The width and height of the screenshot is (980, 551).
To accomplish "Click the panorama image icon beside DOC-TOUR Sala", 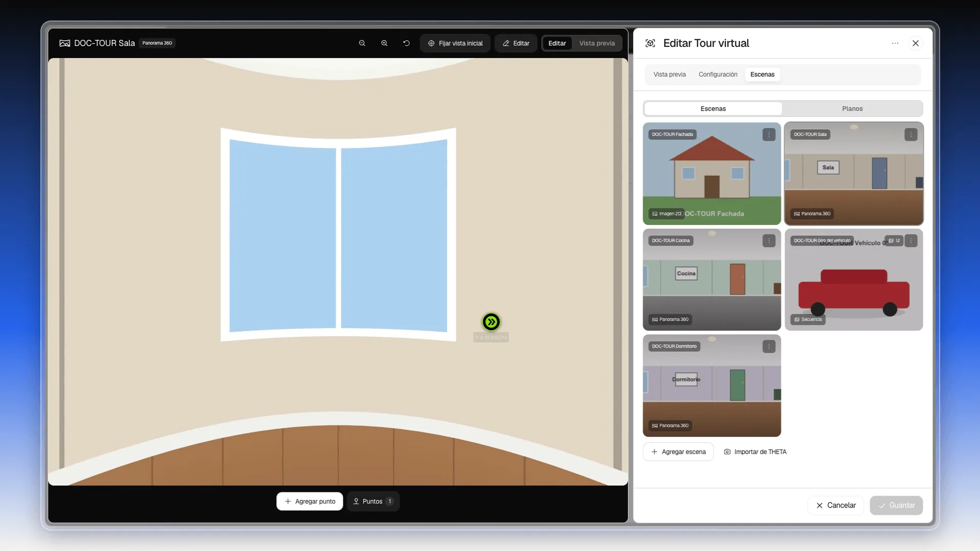I will click(65, 43).
